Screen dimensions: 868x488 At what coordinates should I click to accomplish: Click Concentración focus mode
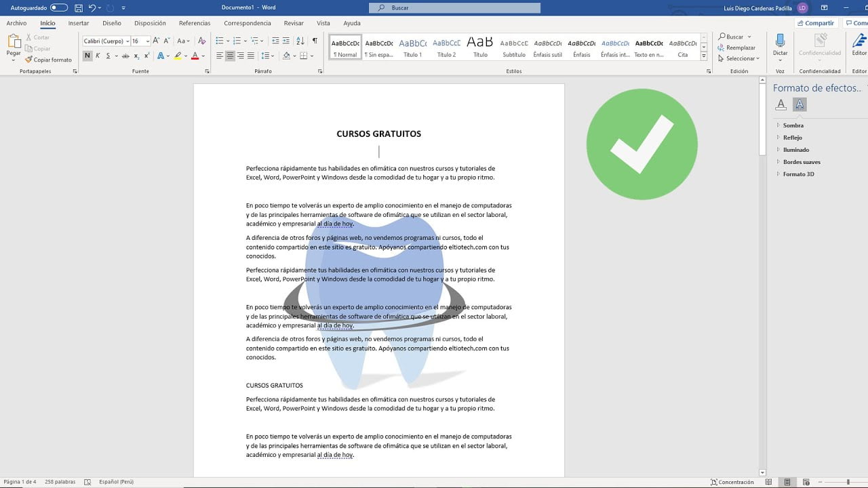coord(732,482)
